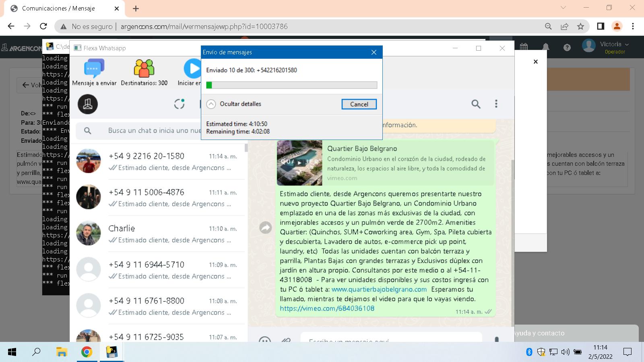Open a new browser tab

[136, 8]
